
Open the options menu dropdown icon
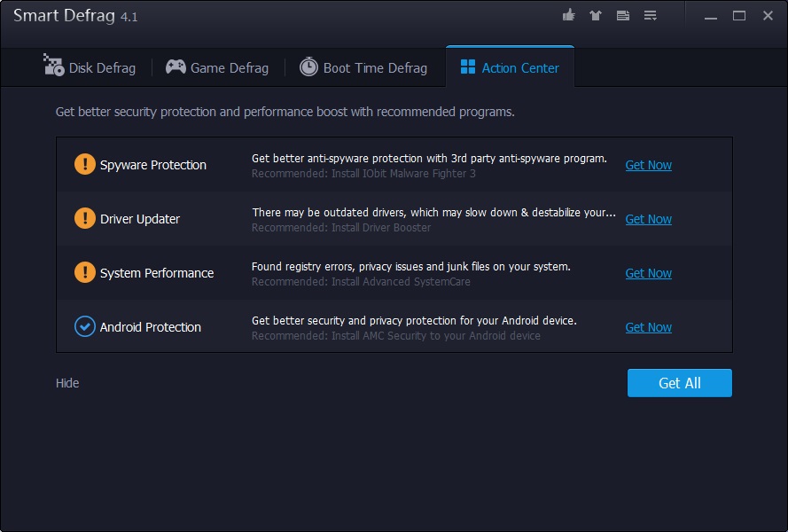pos(651,16)
